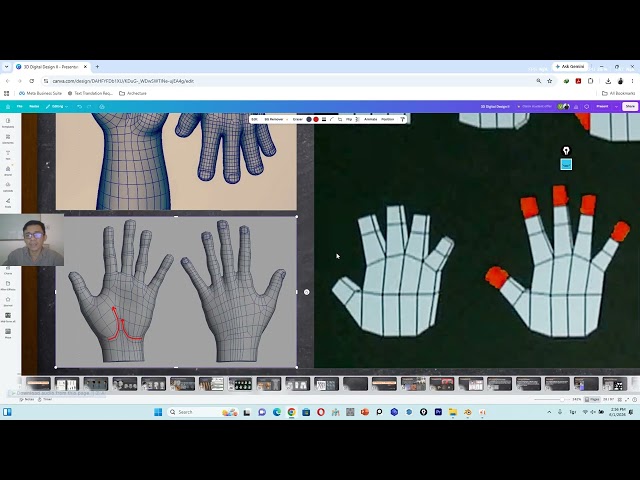Select the first slide thumbnail in filmstrip

point(38,384)
